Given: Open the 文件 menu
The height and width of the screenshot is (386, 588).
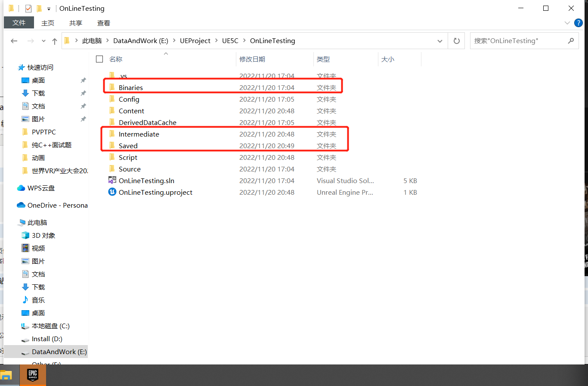Looking at the screenshot, I should pyautogui.click(x=19, y=23).
